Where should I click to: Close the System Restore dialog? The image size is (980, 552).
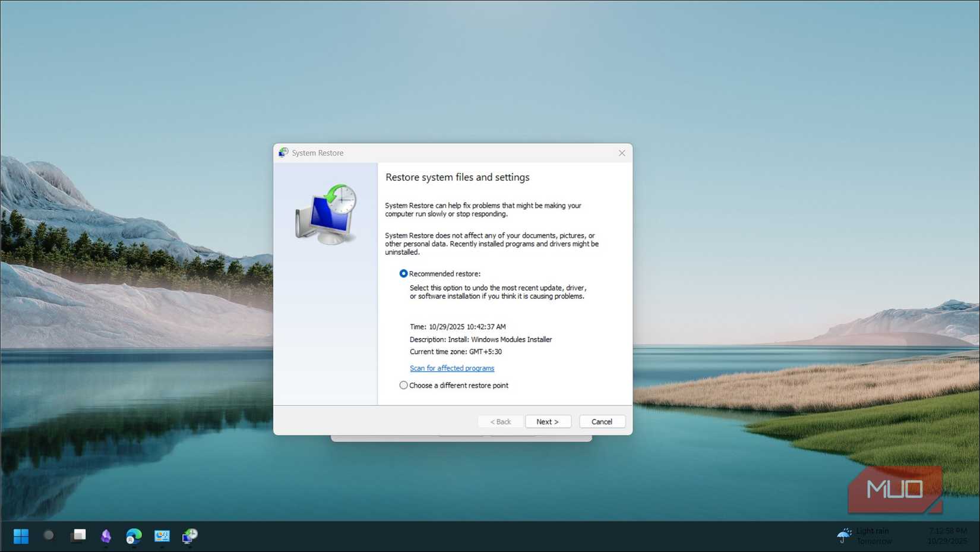pyautogui.click(x=622, y=153)
